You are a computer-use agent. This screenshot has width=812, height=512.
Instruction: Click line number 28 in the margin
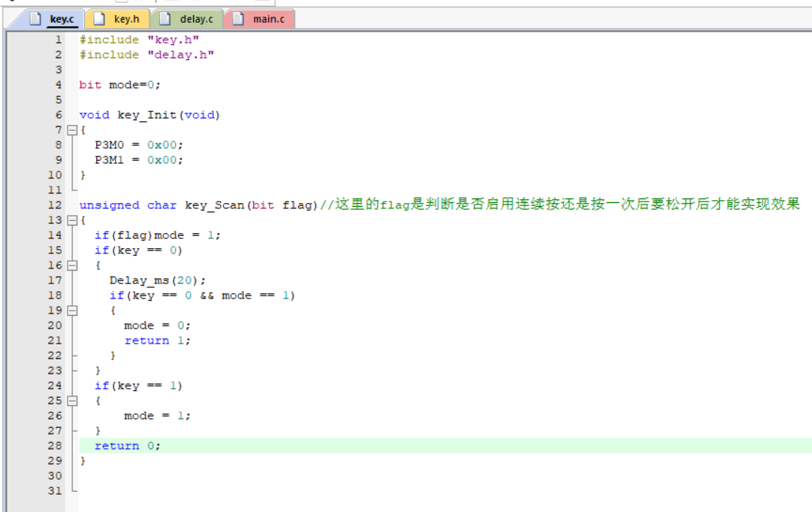point(55,446)
